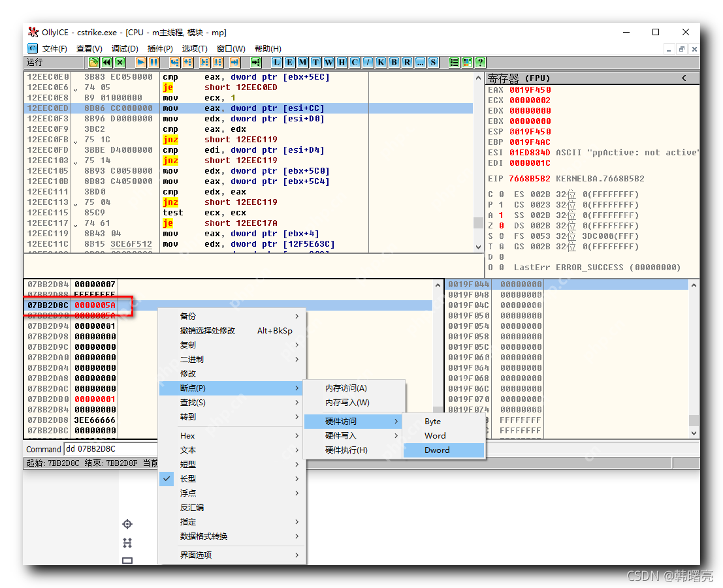This screenshot has width=723, height=588.
Task: Open the 插件(P) menu
Action: pos(161,48)
